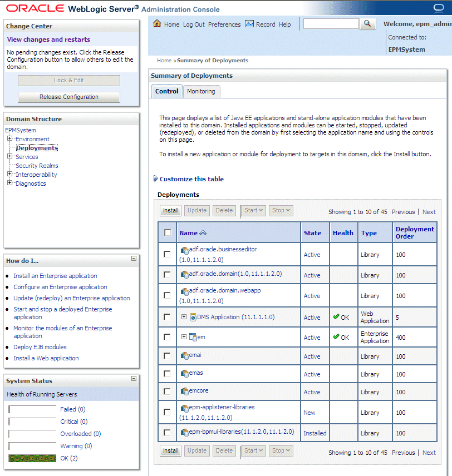452x476 pixels.
Task: Click the library icon for epm-bpmui-libraries
Action: click(184, 432)
